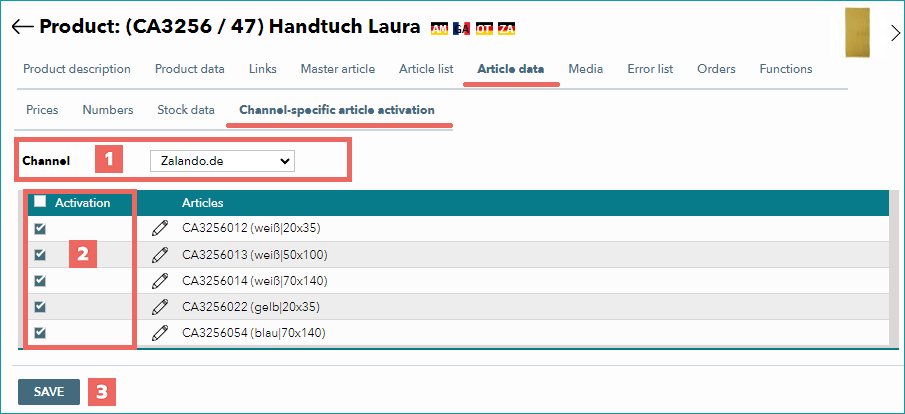Click article text CA3256054 (blau|70x140)
Viewport: 905px width, 414px height.
click(254, 333)
